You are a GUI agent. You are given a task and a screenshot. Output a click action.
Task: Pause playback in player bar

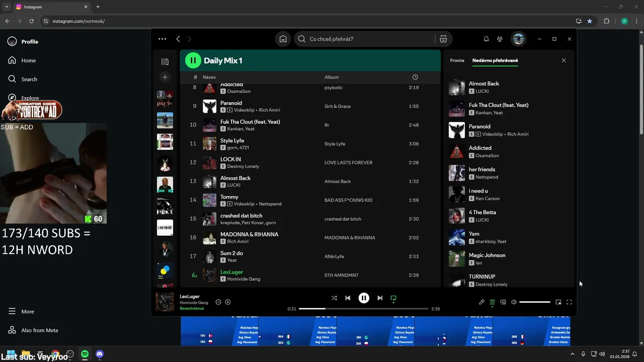pos(364,298)
